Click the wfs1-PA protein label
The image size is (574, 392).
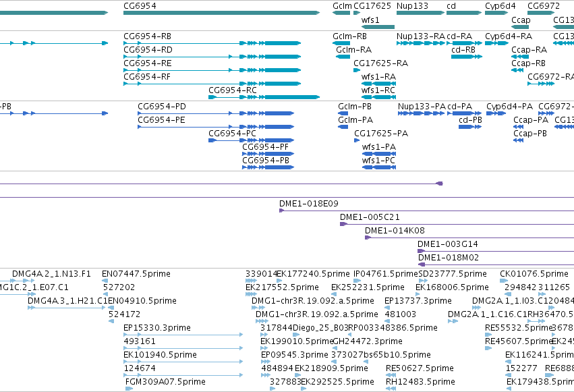click(x=379, y=147)
